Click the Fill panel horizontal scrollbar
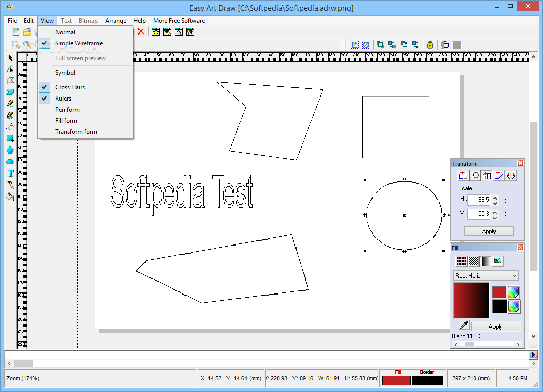Viewport: 543px width, 392px height. [487, 344]
